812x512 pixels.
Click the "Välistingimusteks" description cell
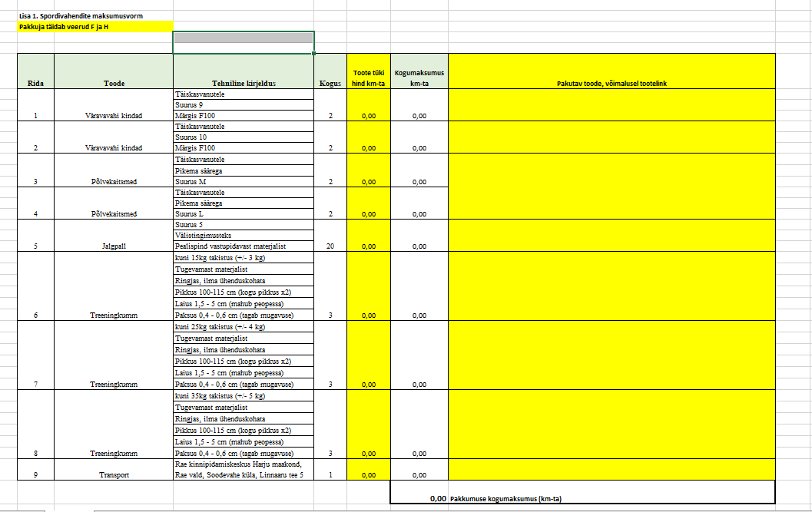tap(244, 236)
